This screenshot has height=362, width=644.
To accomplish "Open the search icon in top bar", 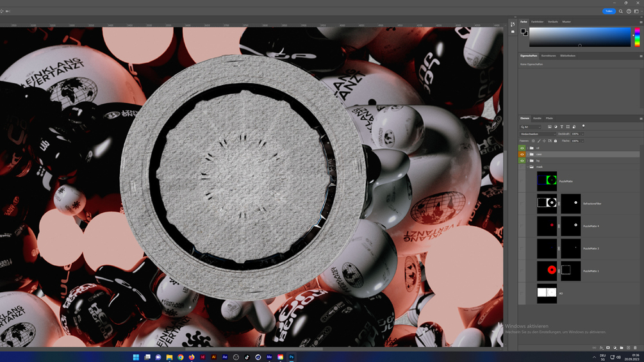I will [621, 12].
